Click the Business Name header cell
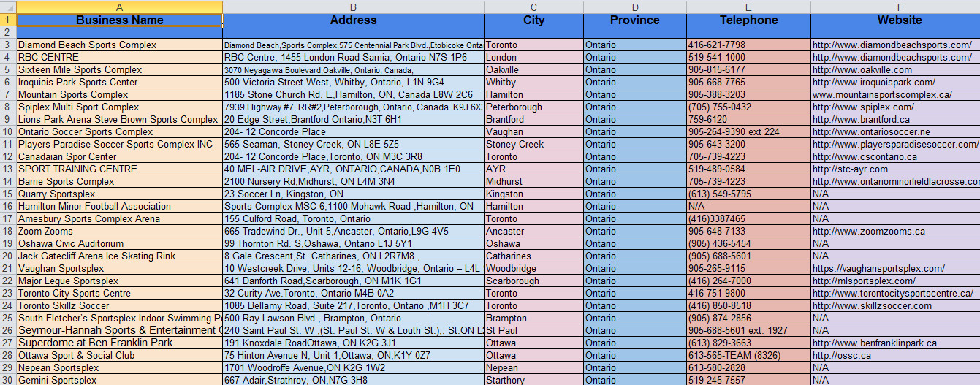Image resolution: width=980 pixels, height=385 pixels. point(120,20)
